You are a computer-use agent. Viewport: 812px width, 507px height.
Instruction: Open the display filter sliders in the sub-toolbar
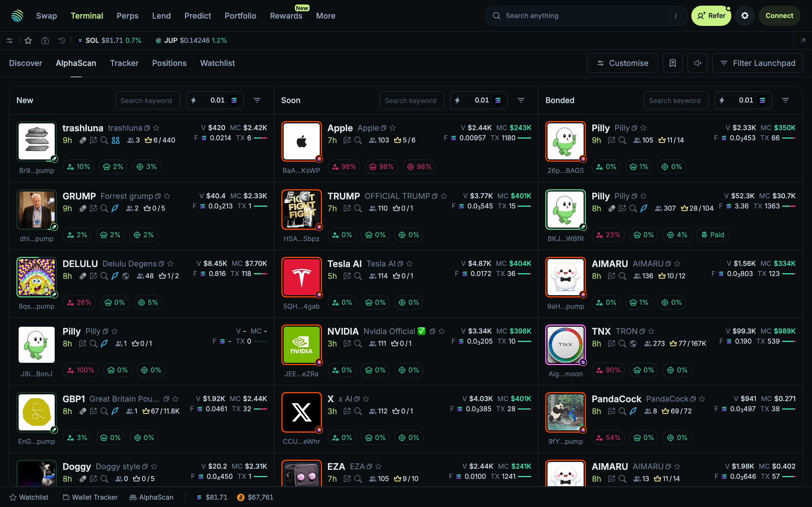pos(9,40)
